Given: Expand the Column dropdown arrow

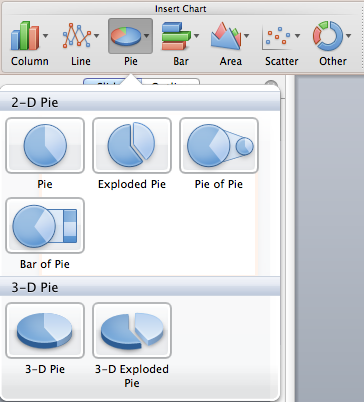Looking at the screenshot, I should [45, 36].
